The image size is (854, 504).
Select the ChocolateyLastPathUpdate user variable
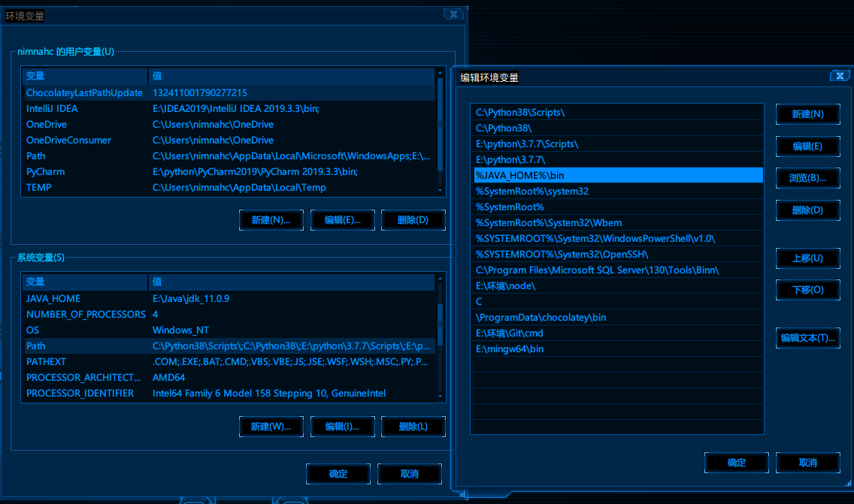pos(229,93)
